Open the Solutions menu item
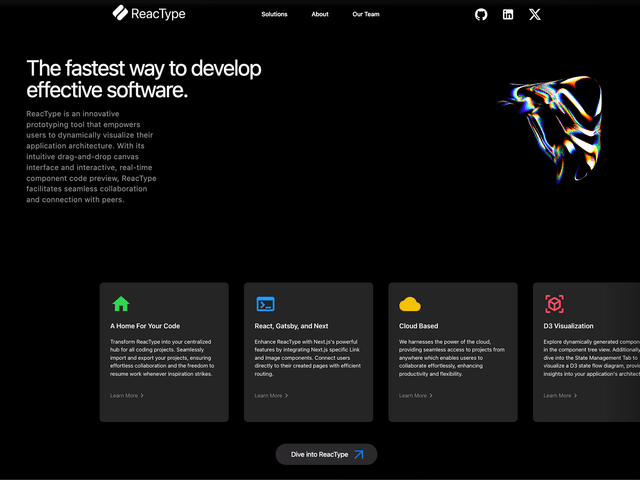 pyautogui.click(x=274, y=14)
